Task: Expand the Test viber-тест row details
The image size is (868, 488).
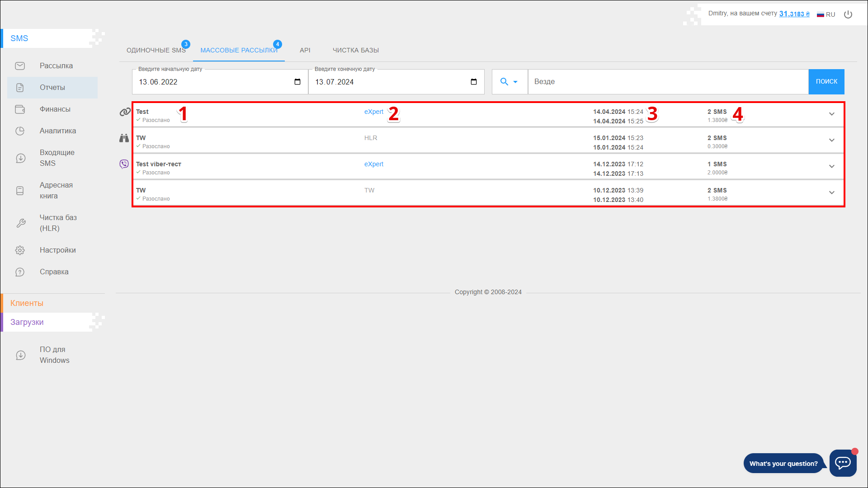Action: coord(831,167)
